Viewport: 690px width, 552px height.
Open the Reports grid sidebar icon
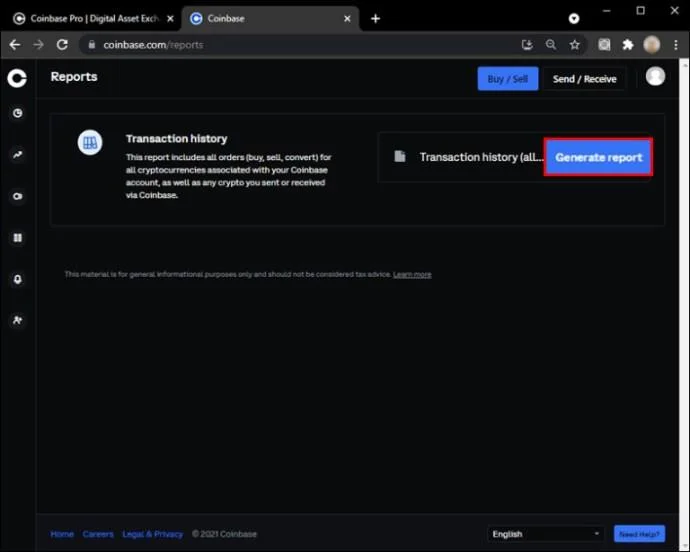(18, 238)
